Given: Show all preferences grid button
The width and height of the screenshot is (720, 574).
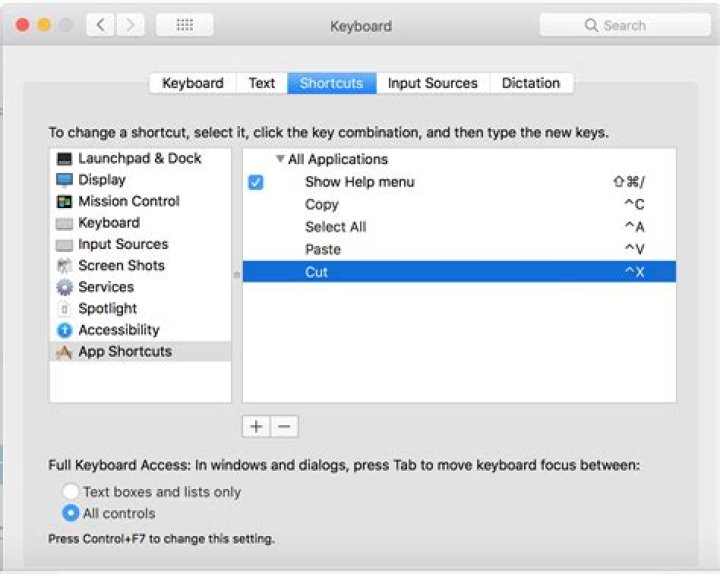Looking at the screenshot, I should (185, 25).
